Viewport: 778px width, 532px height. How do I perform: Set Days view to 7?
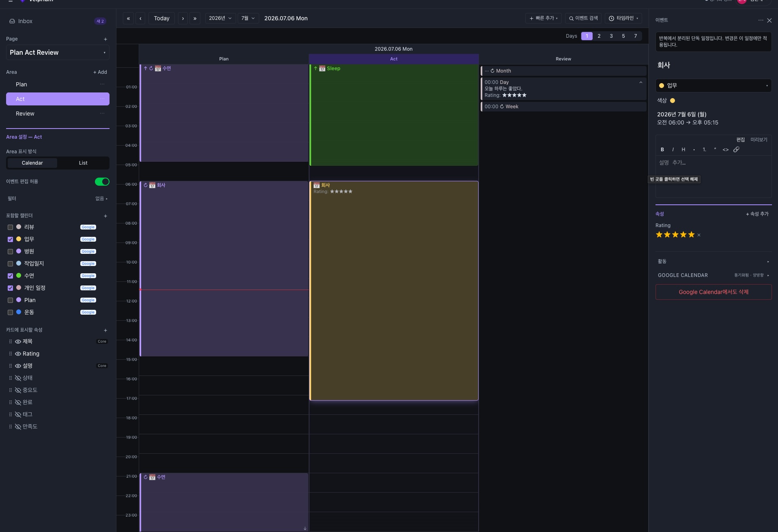tap(636, 36)
